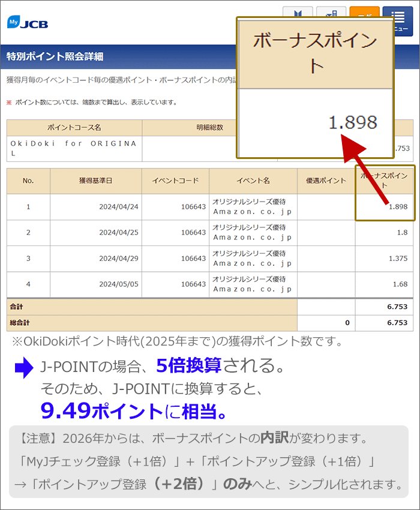Select the date 2024/04/29 cell
This screenshot has height=510, width=420.
[x=95, y=259]
